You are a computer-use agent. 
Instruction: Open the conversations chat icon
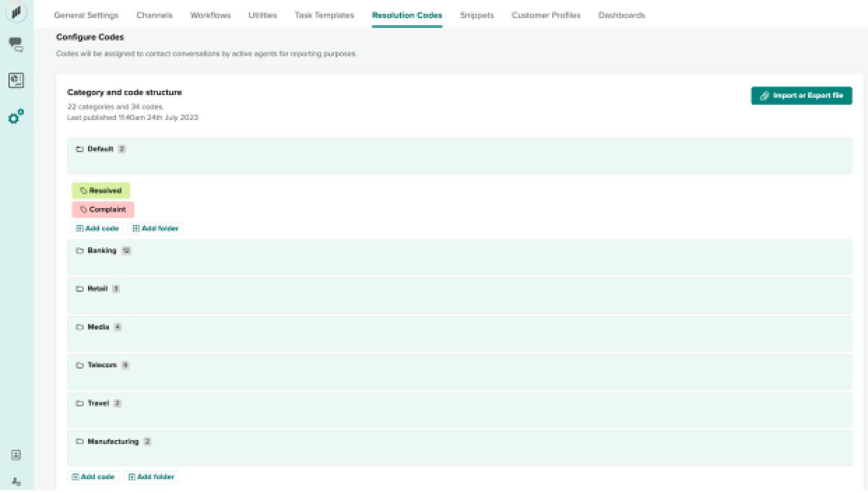coord(16,45)
